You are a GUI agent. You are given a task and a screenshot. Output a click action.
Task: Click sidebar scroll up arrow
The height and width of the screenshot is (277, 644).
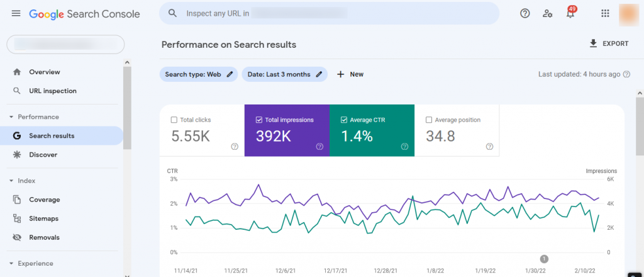(x=127, y=62)
